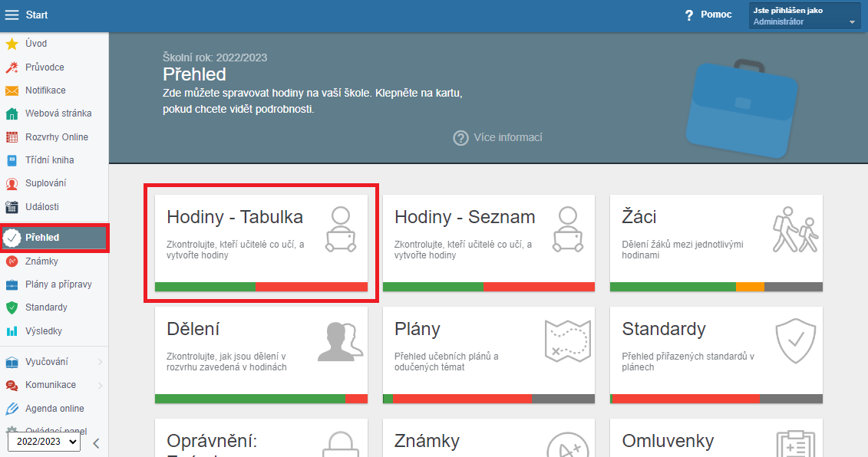
Task: Click the checkmark icon beside Přehled
Action: pyautogui.click(x=12, y=238)
